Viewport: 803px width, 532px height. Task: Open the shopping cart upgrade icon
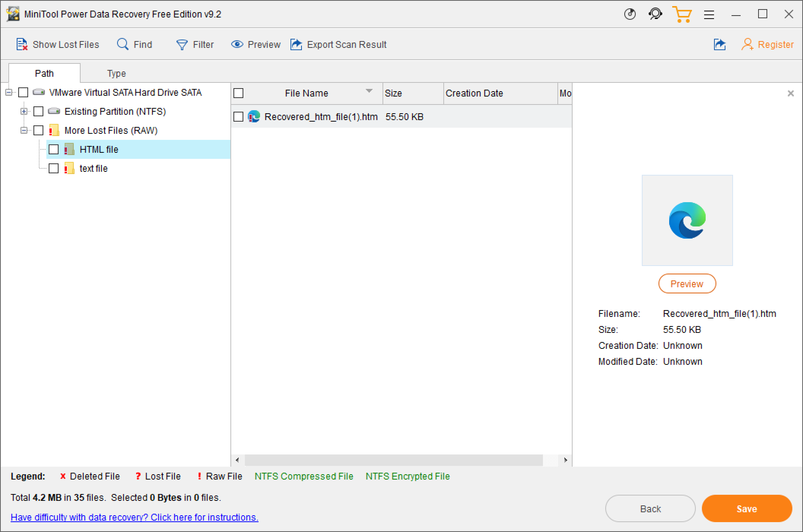click(x=682, y=14)
